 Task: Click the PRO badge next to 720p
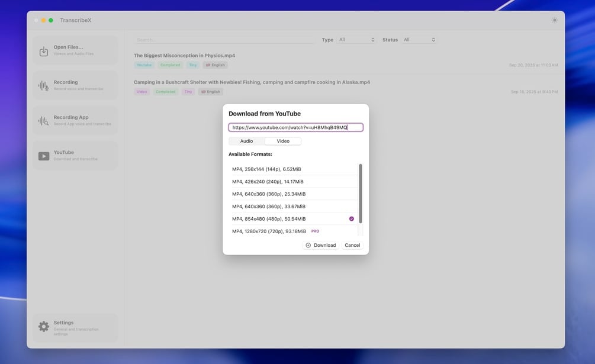tap(315, 231)
